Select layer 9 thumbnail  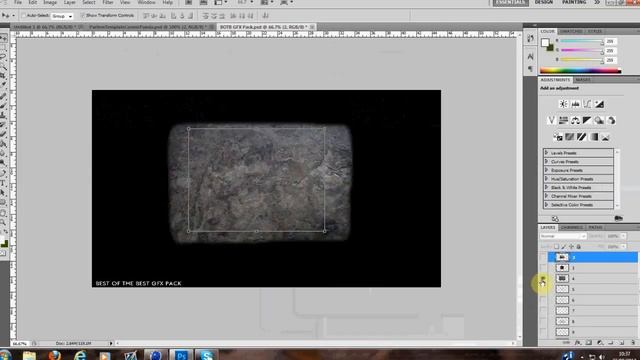(x=562, y=332)
